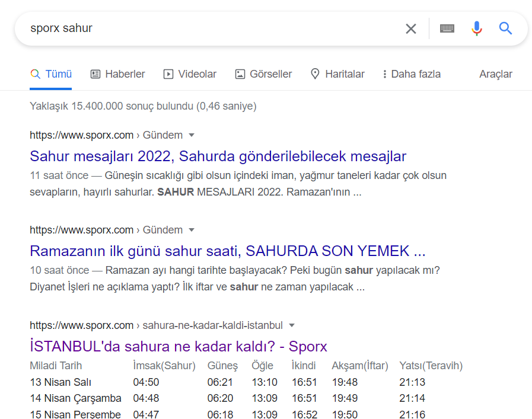Expand arrow beside sahura-ne-kadar-kaldi-istanbul URL
The width and height of the screenshot is (532, 419).
[292, 325]
